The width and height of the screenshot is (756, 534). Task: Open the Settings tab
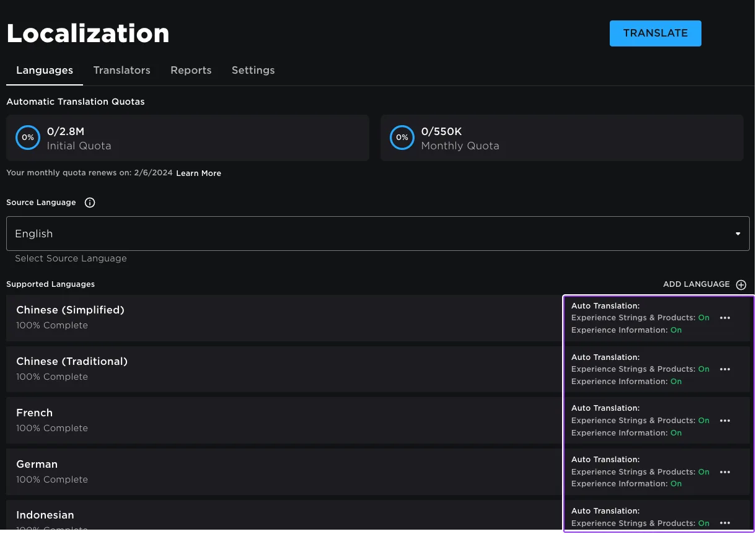tap(253, 71)
